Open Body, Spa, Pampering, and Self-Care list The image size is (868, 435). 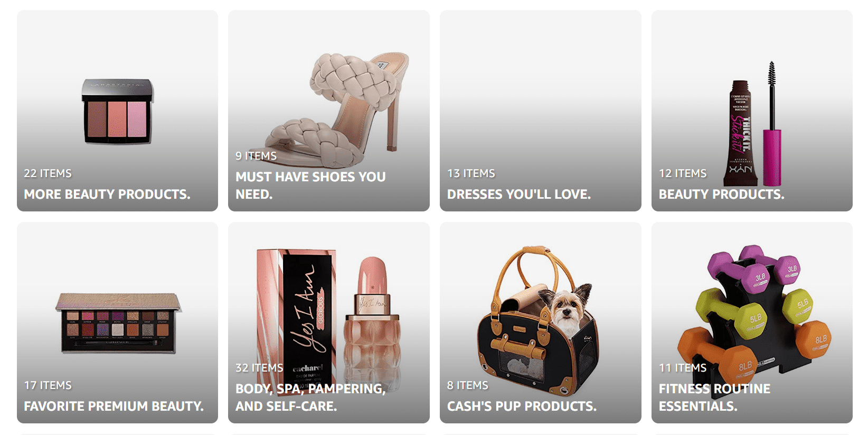pos(310,397)
